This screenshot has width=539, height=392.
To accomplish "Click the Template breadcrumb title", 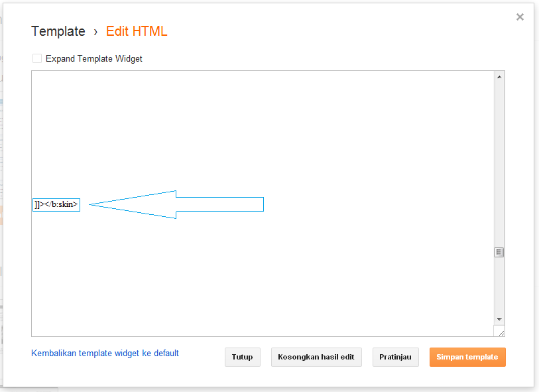I will 58,31.
